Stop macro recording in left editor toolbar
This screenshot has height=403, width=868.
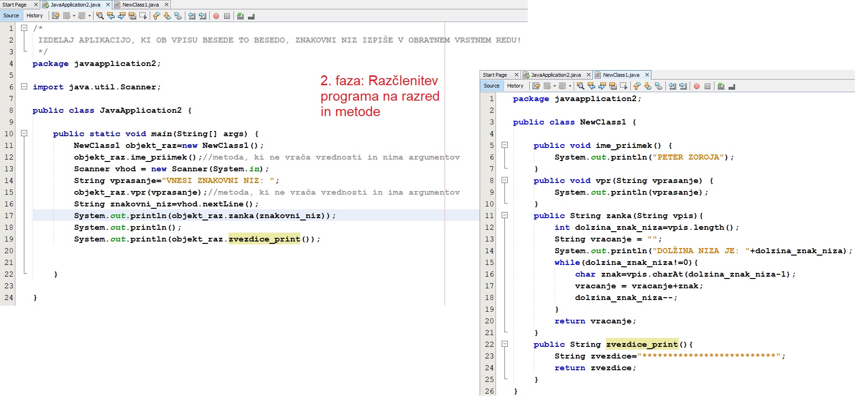[227, 16]
